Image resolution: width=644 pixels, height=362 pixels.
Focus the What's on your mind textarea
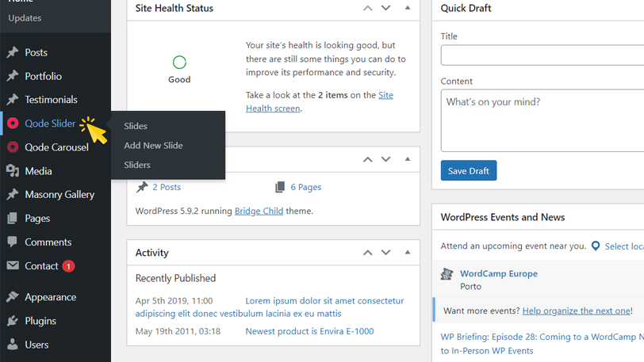point(542,120)
